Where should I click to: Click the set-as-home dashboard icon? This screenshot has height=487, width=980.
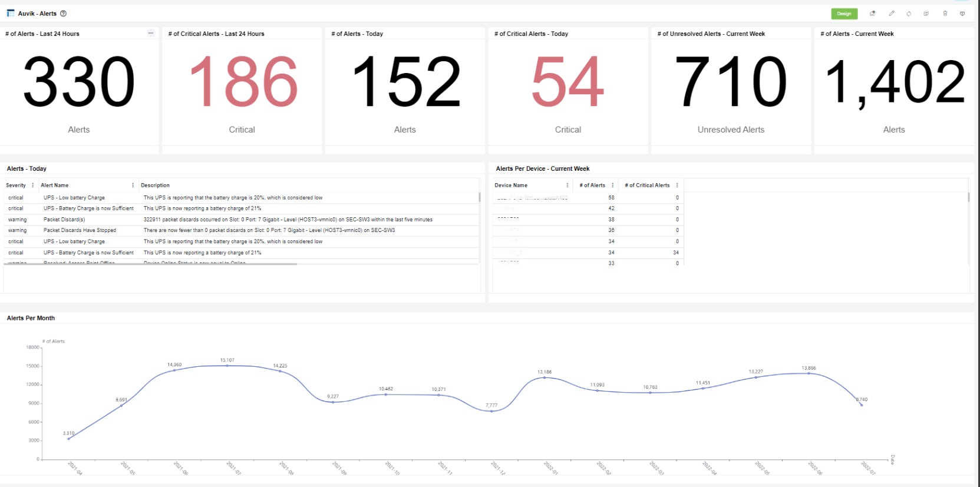(x=873, y=14)
